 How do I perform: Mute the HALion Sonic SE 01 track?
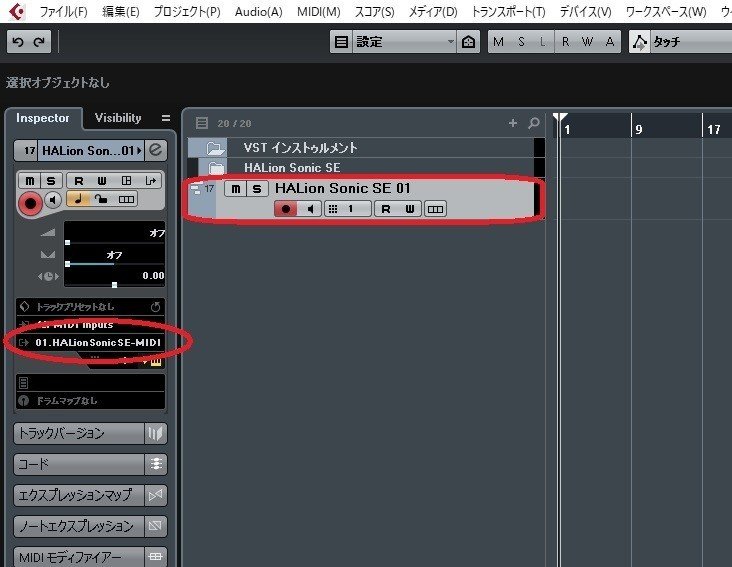pyautogui.click(x=236, y=189)
